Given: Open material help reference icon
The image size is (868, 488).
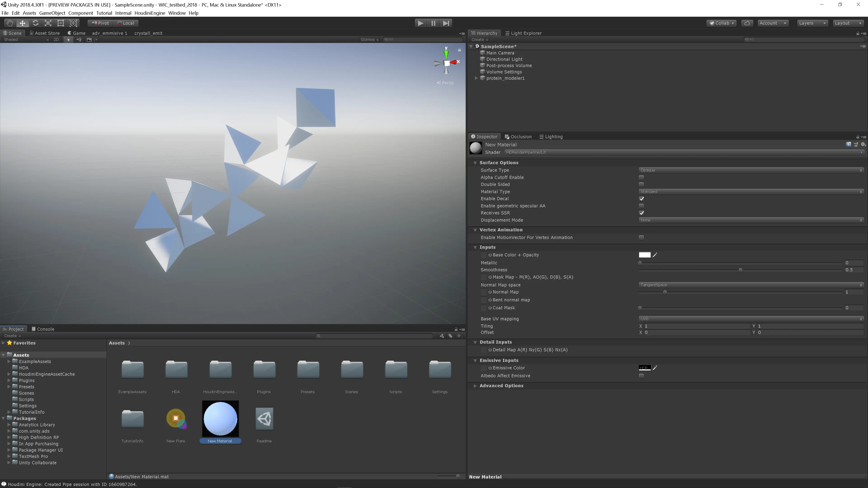Looking at the screenshot, I should [x=848, y=145].
